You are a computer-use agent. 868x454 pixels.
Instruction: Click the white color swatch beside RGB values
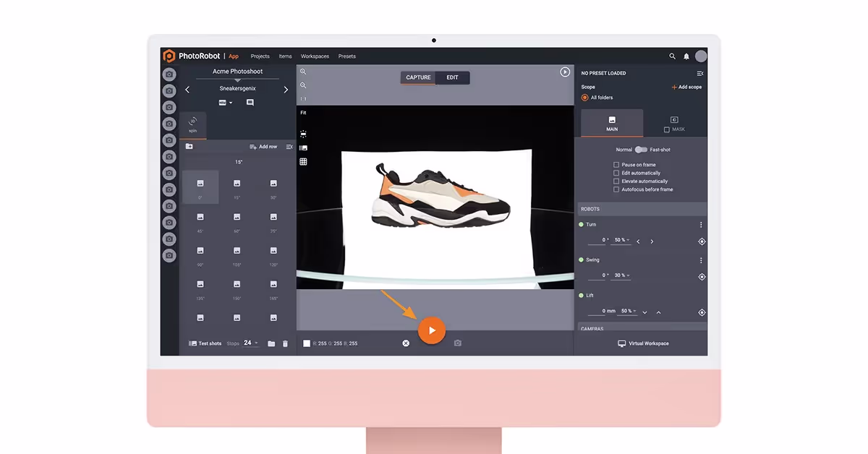[307, 343]
